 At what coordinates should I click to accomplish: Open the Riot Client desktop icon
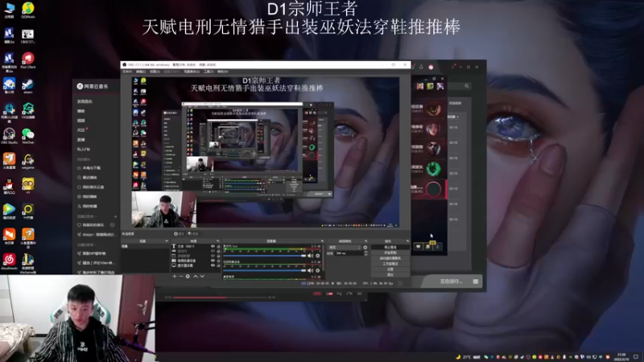pos(27,60)
